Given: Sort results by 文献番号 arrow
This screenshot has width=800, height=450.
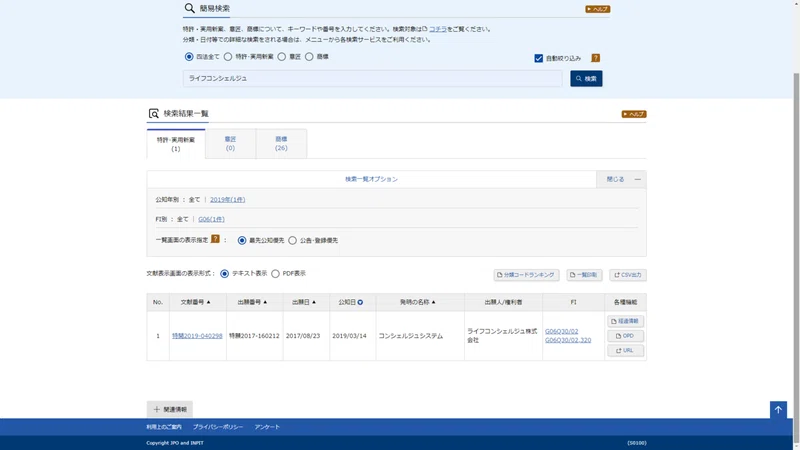Looking at the screenshot, I should (x=208, y=302).
